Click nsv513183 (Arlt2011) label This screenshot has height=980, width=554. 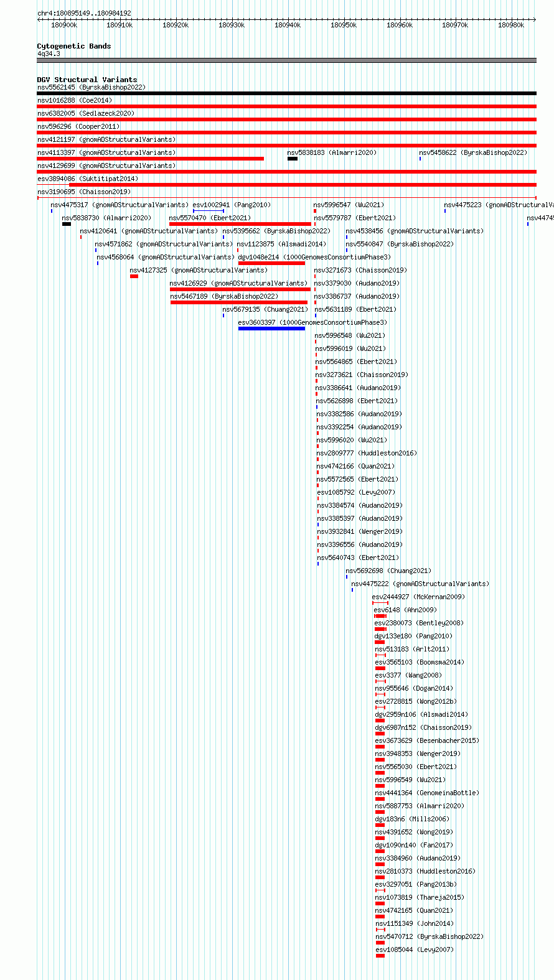(412, 650)
